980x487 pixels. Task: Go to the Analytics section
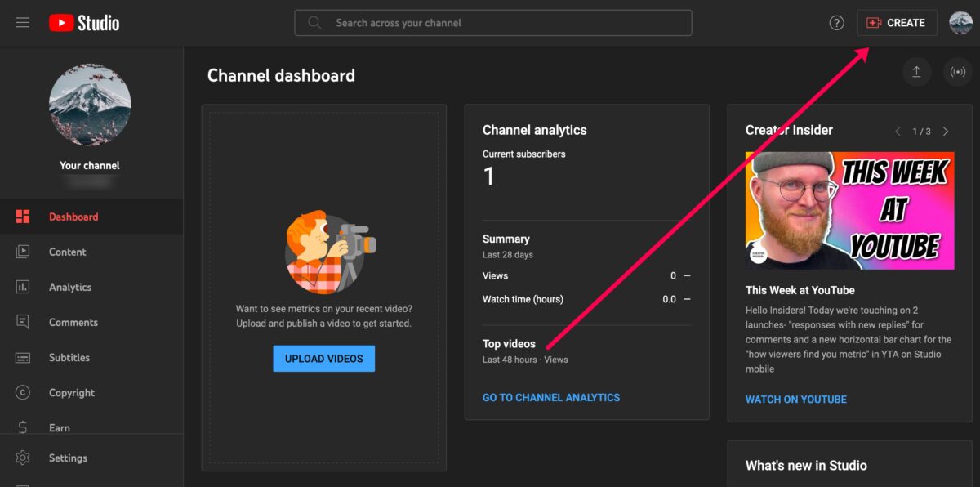click(91, 287)
